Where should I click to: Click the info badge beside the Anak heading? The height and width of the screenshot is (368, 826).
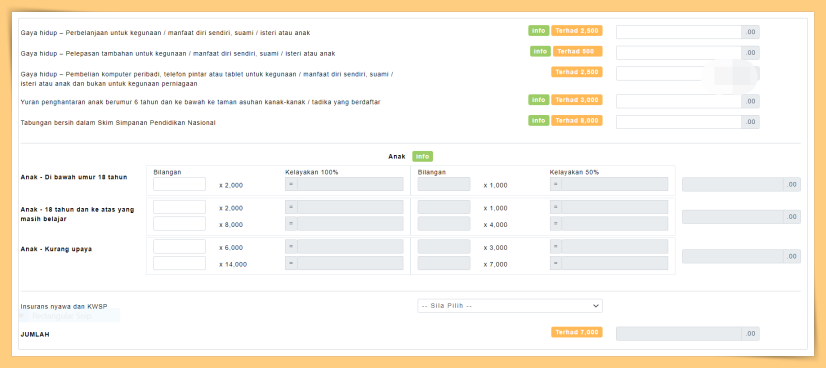coord(422,156)
